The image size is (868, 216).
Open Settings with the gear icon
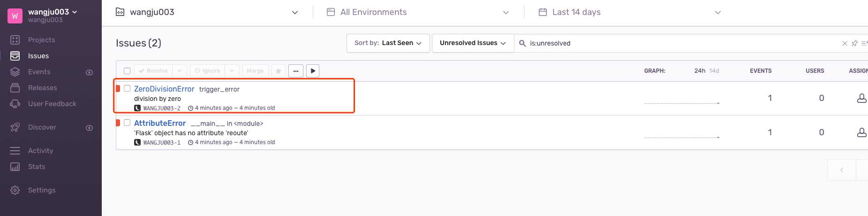click(x=42, y=190)
